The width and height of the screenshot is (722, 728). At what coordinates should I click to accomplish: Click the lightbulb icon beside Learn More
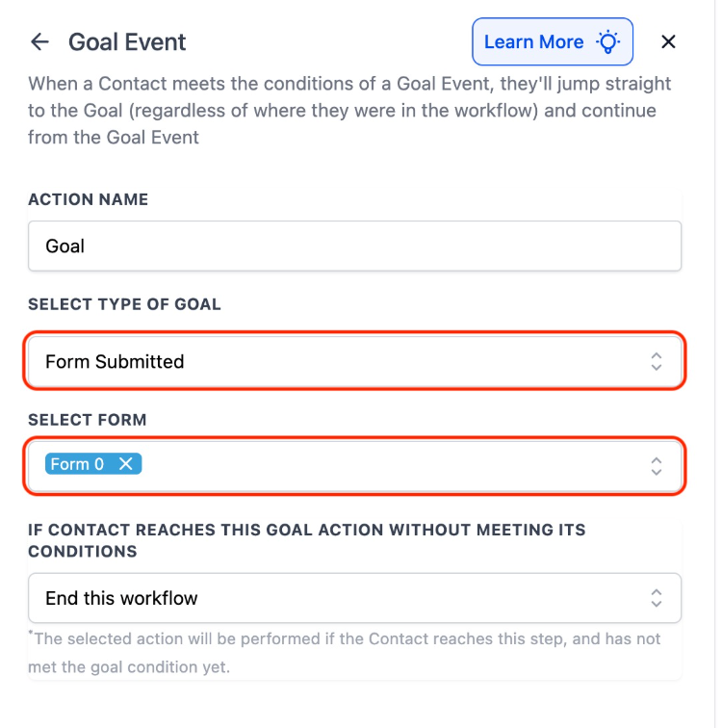(607, 42)
